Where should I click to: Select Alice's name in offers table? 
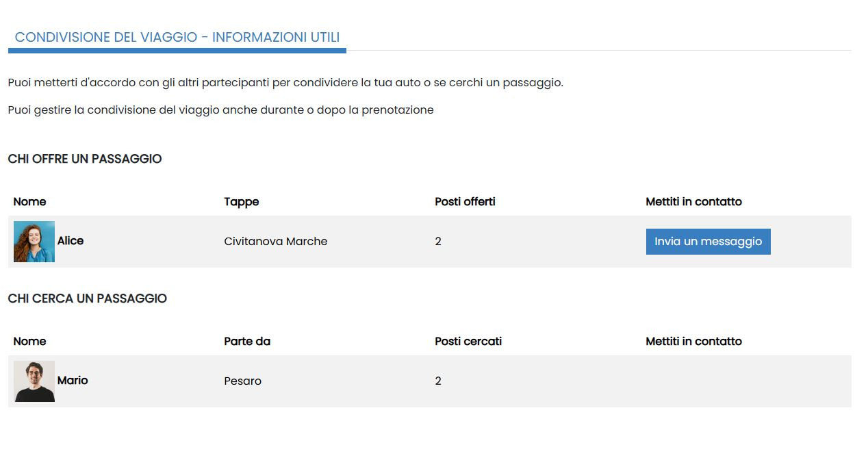click(71, 241)
